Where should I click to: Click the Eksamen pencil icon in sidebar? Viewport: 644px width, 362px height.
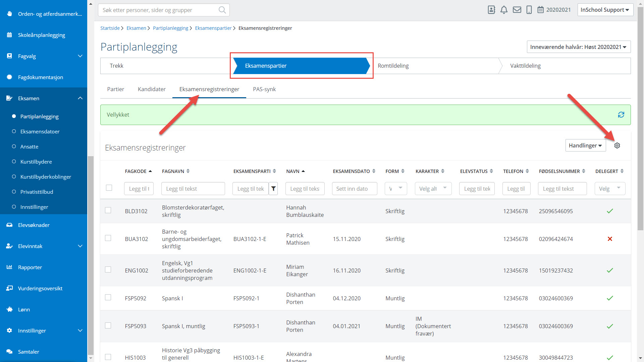click(x=9, y=98)
